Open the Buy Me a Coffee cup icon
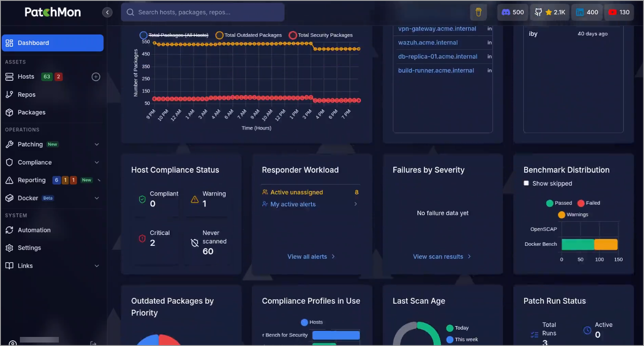This screenshot has width=644, height=346. click(478, 12)
